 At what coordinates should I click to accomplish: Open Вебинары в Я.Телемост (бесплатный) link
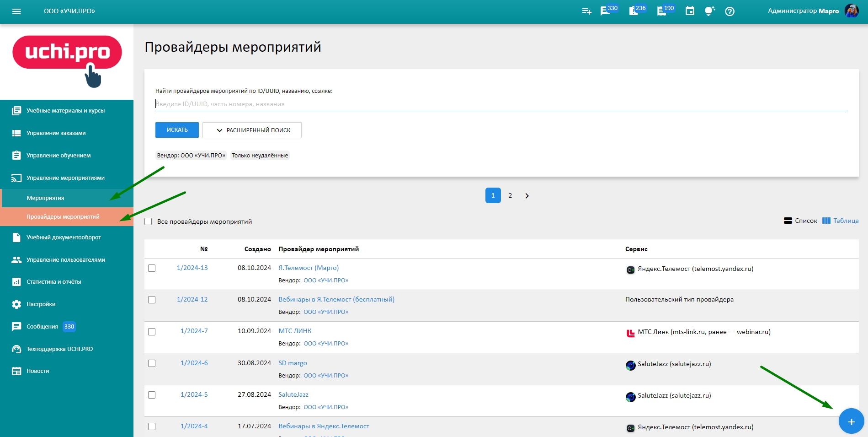click(x=336, y=299)
